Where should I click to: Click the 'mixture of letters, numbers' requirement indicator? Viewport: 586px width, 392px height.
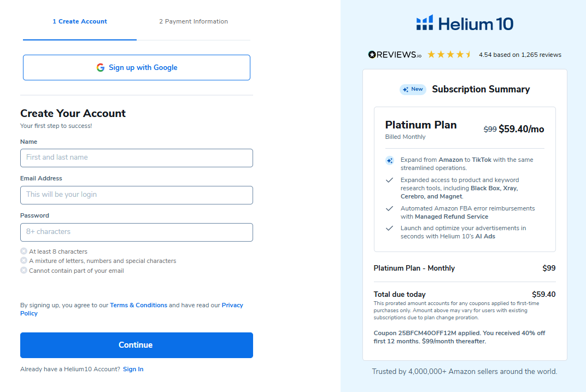click(x=24, y=260)
